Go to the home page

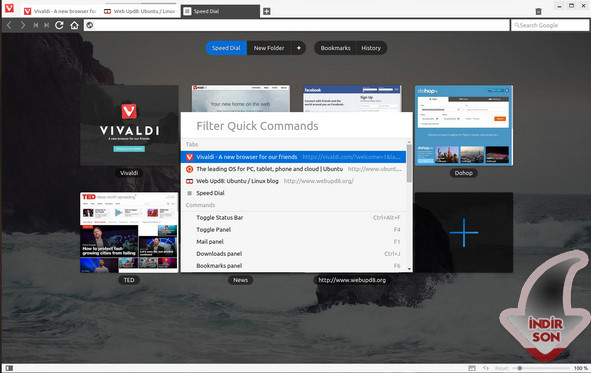point(74,25)
